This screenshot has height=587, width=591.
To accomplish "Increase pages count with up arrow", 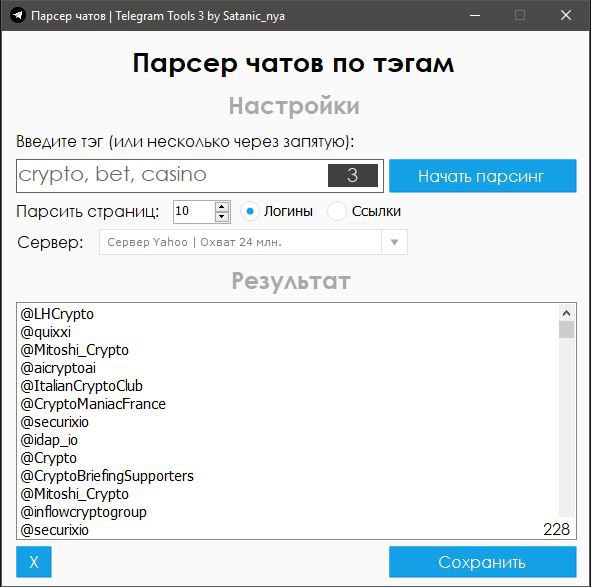I will [x=222, y=207].
